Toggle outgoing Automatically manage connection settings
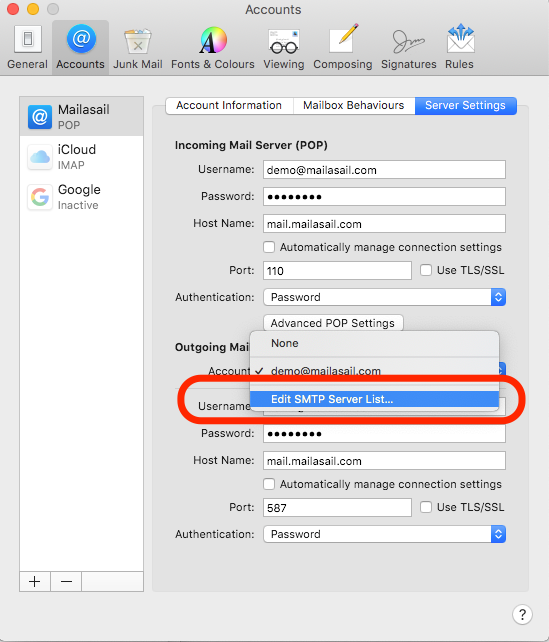 point(269,484)
